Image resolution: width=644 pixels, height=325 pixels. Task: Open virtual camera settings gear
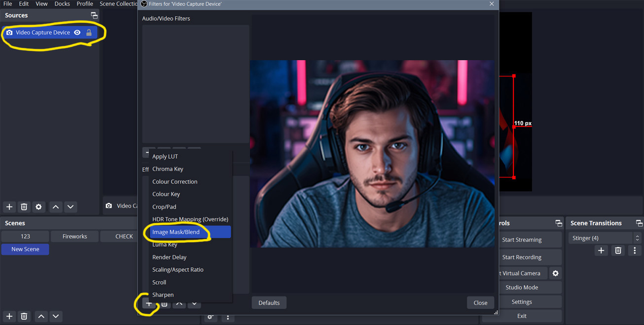[555, 273]
